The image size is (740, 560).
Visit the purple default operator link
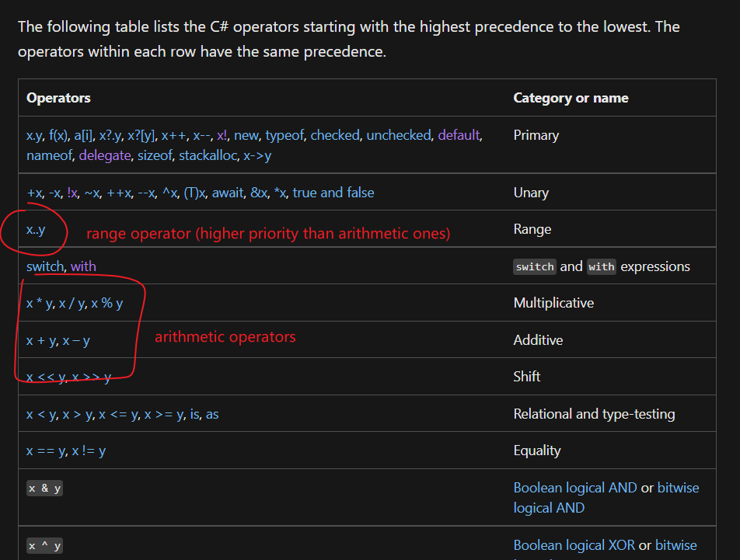pos(459,136)
